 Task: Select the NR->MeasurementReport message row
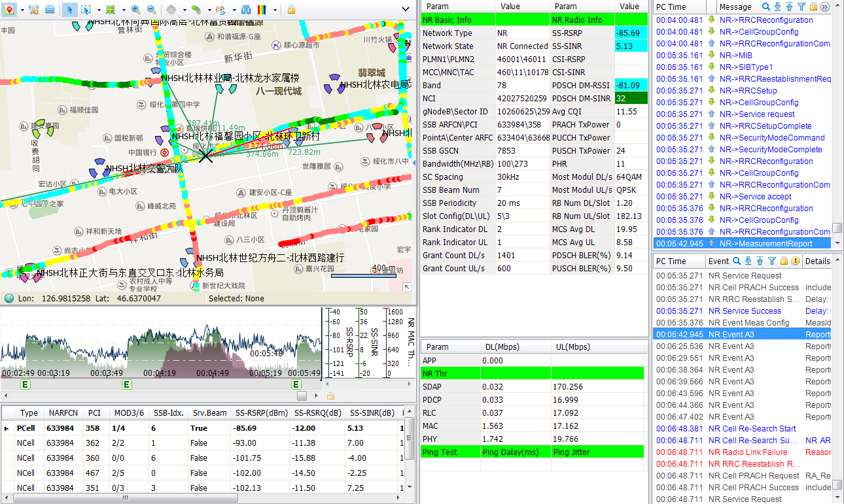pyautogui.click(x=743, y=243)
